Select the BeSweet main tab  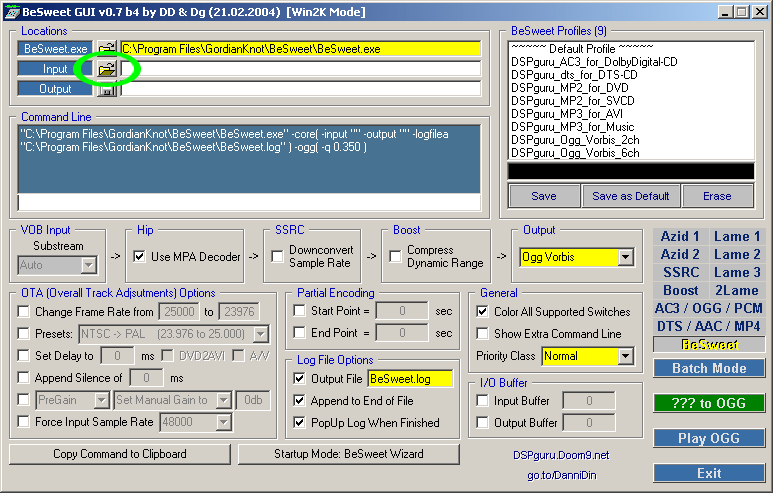[x=709, y=344]
